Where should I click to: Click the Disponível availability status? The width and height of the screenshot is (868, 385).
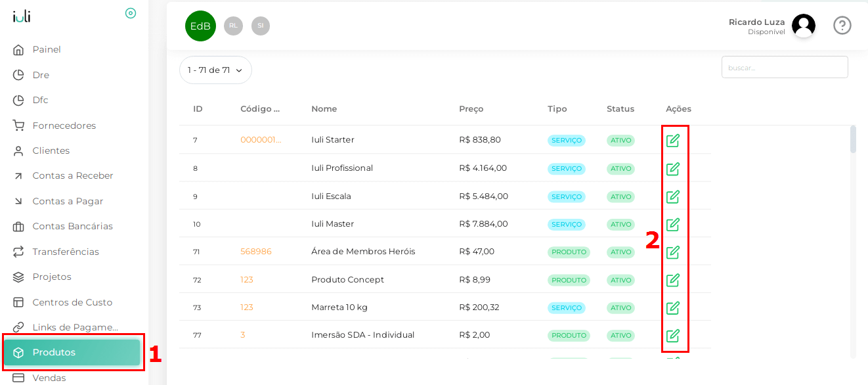(x=766, y=32)
